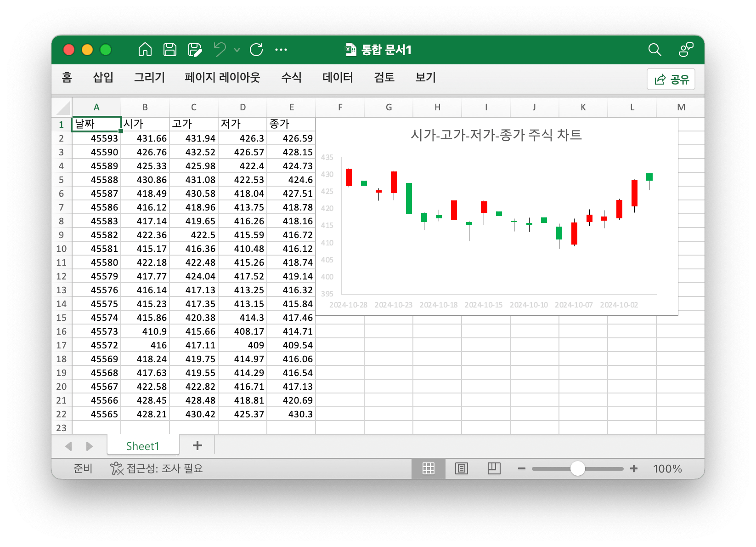The width and height of the screenshot is (756, 547).
Task: Click the 100% zoom level
Action: (667, 469)
